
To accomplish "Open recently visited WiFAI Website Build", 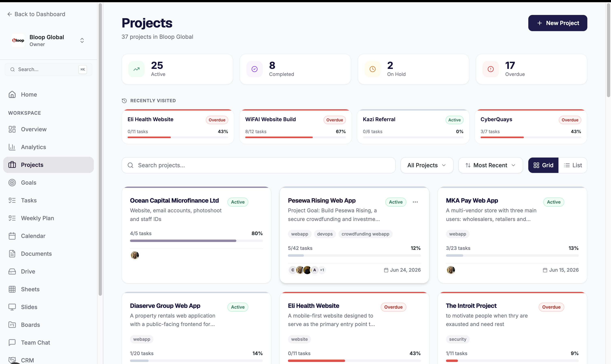I will tap(295, 127).
